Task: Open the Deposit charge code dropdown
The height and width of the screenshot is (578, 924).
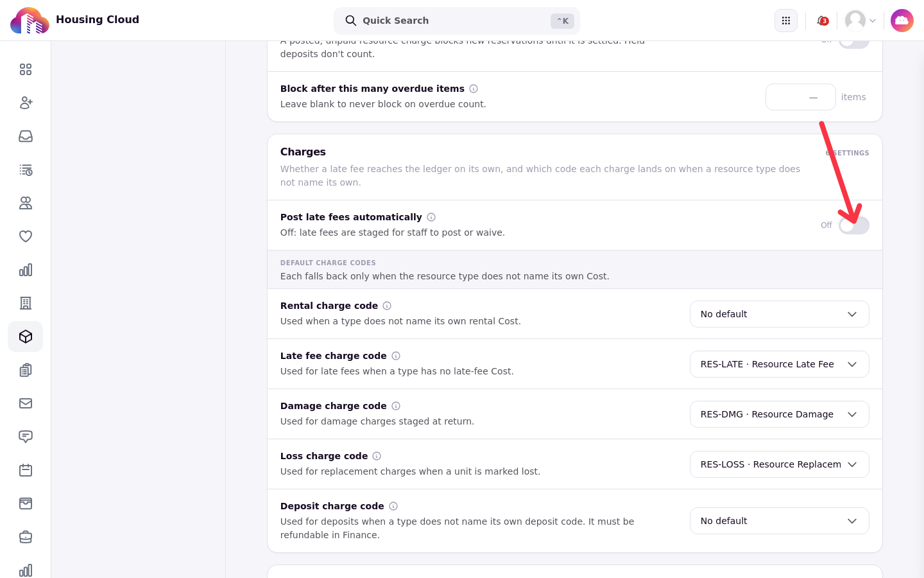Action: pyautogui.click(x=780, y=521)
